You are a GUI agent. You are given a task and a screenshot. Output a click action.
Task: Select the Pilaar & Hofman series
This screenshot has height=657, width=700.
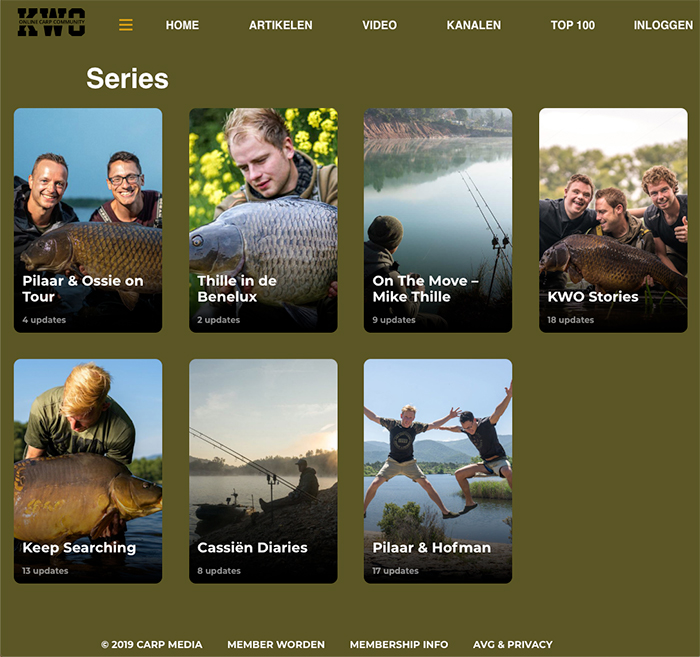click(438, 471)
